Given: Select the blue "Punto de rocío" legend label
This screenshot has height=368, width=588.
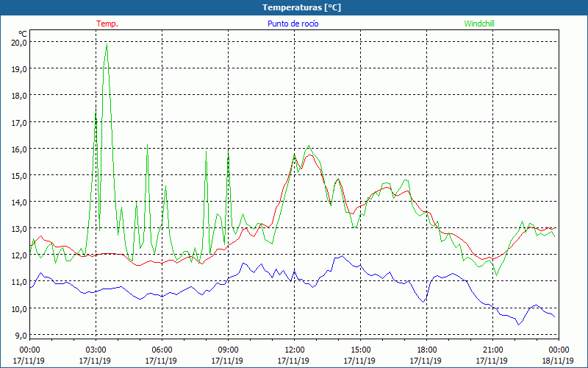Looking at the screenshot, I should pos(293,24).
